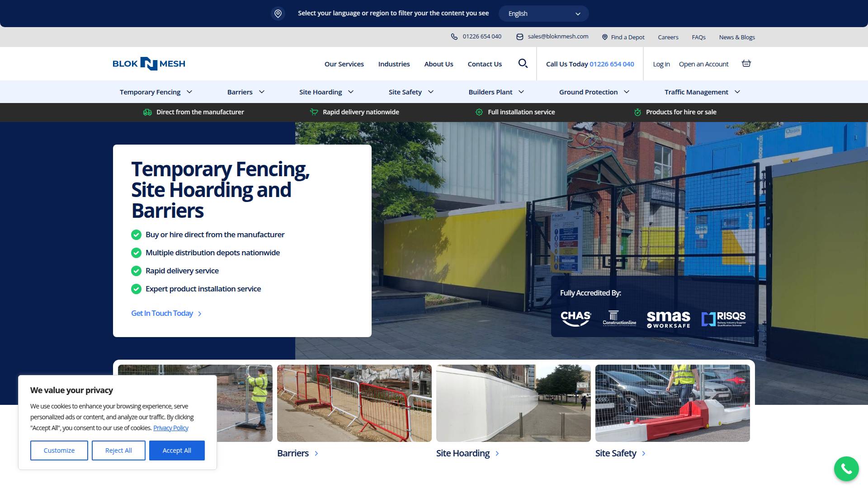Click the floating green phone button
The image size is (868, 488).
tap(845, 469)
